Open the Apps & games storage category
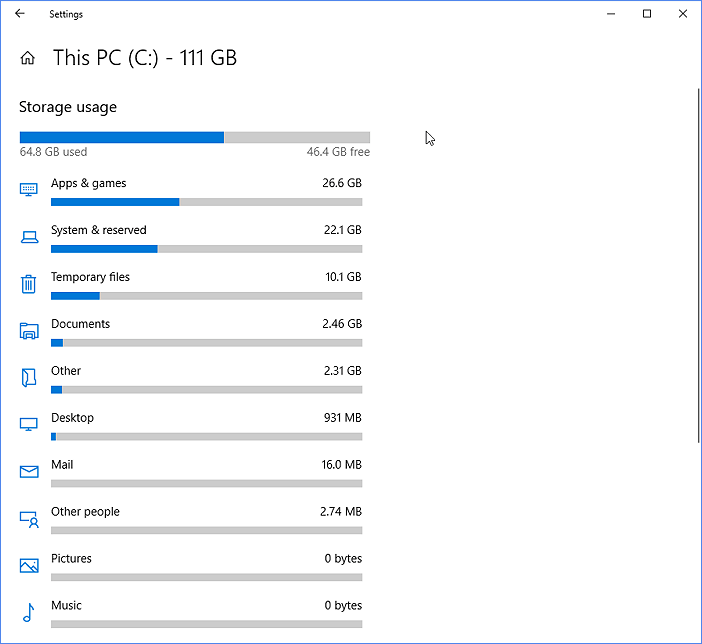 coord(89,183)
